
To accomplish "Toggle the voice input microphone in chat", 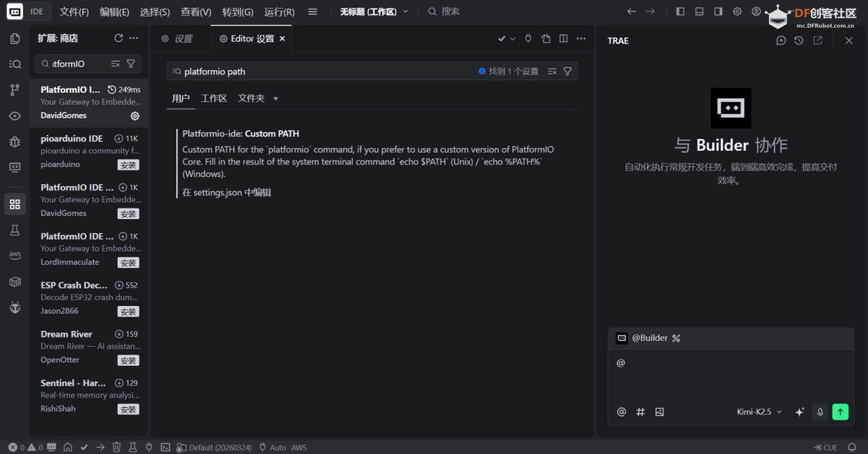I will (x=820, y=411).
